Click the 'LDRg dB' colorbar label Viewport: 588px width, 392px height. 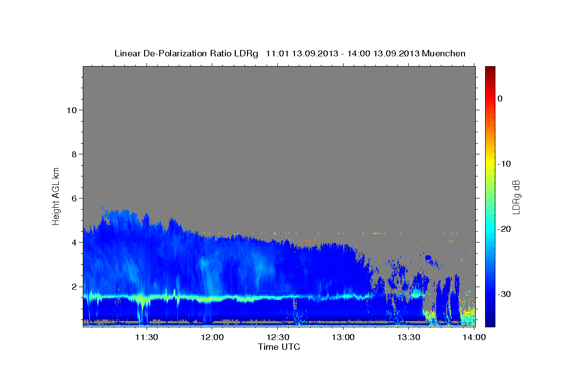click(x=516, y=197)
